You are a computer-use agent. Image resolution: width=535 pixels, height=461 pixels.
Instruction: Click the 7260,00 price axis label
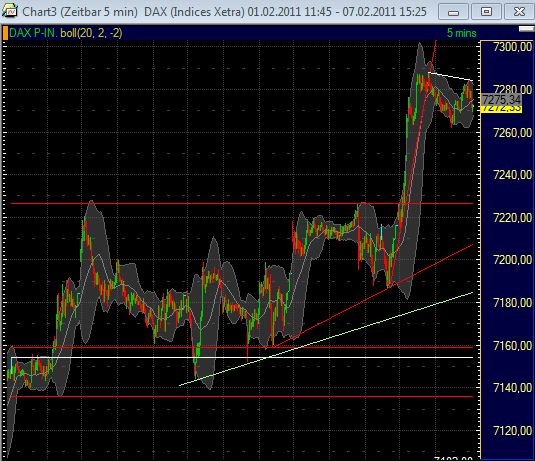512,132
